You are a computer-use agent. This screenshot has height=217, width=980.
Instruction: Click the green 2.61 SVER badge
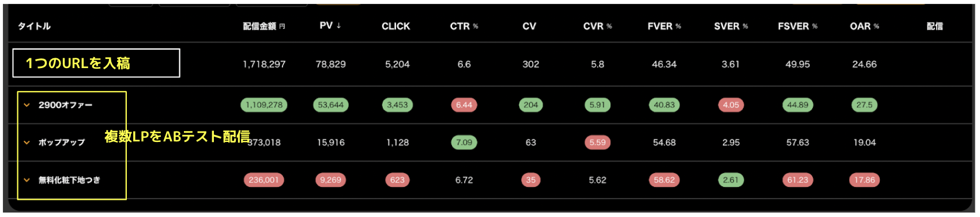730,180
